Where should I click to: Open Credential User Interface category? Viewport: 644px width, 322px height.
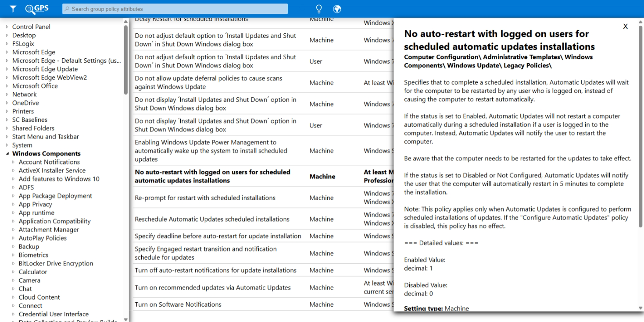click(54, 314)
